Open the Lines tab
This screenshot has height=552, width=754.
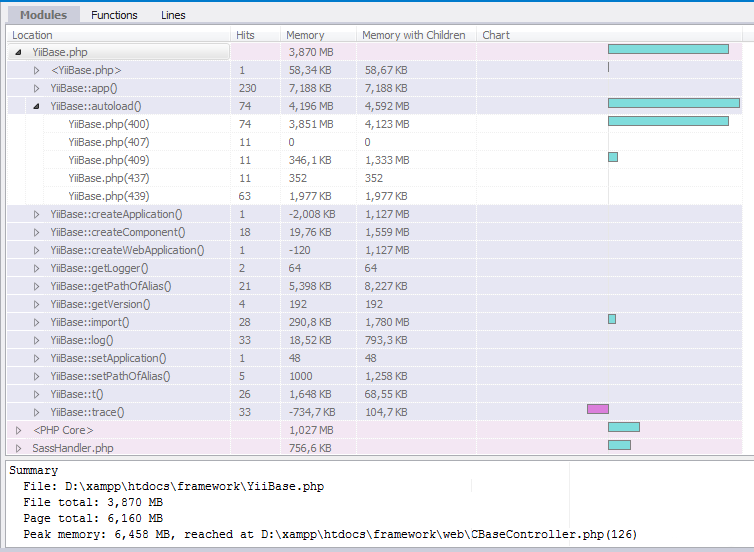click(173, 15)
